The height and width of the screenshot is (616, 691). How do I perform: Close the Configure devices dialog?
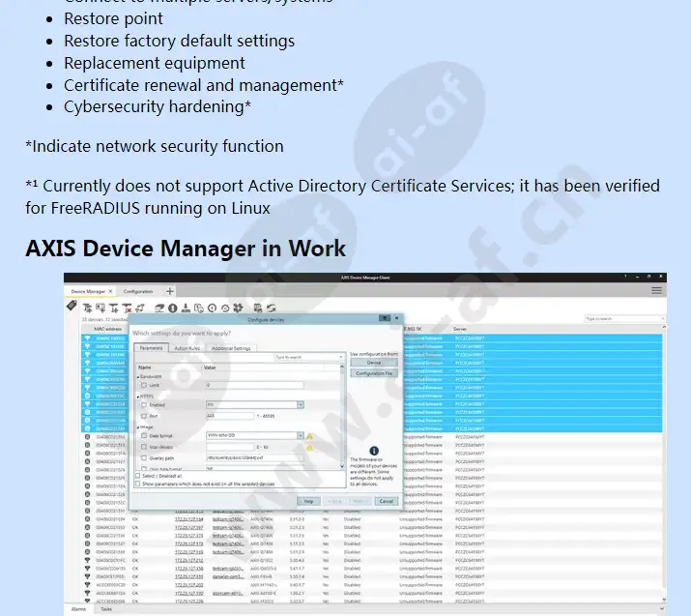point(396,318)
